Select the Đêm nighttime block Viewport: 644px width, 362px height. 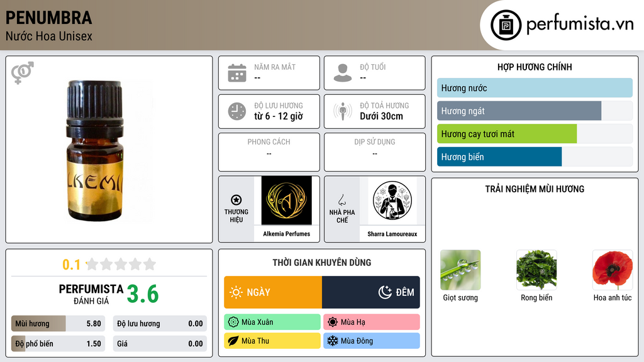371,292
